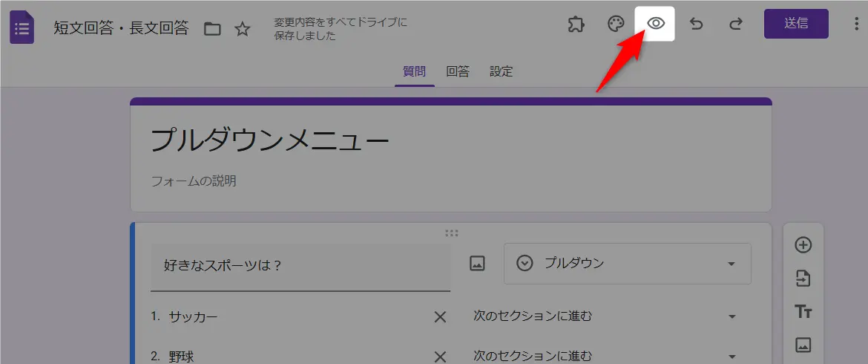Select the option text サッカー
Screen dimensions: 868x364
point(193,317)
